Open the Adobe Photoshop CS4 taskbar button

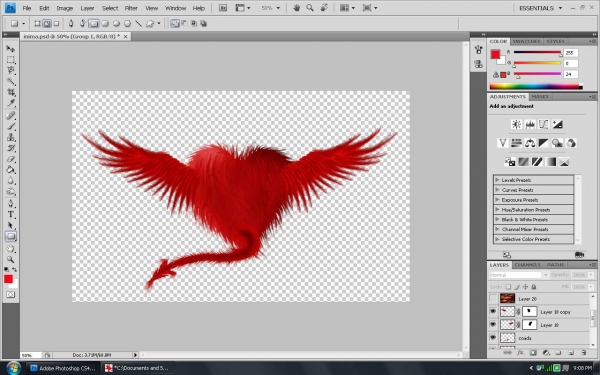[x=64, y=368]
